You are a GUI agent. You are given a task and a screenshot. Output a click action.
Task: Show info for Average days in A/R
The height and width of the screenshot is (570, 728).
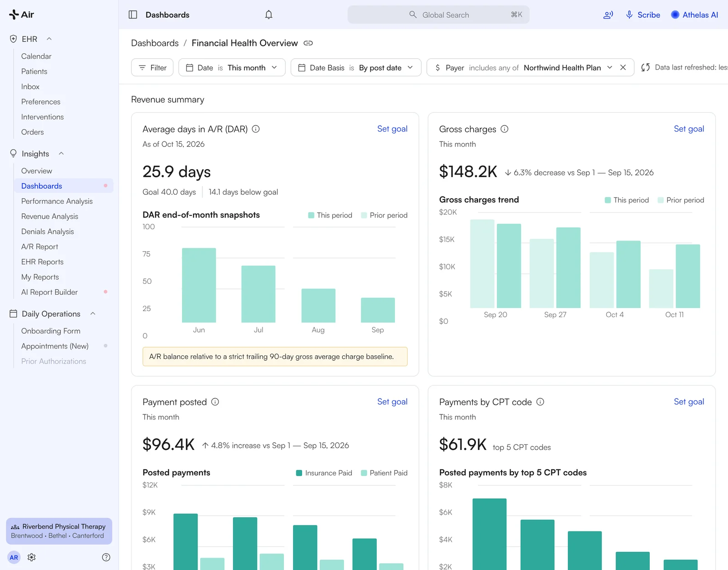(x=256, y=129)
